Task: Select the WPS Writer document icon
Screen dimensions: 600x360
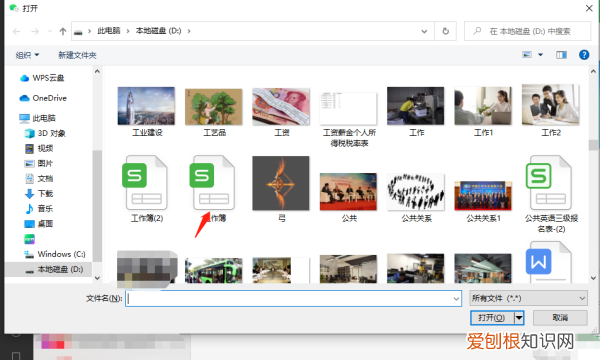Action: click(x=550, y=262)
